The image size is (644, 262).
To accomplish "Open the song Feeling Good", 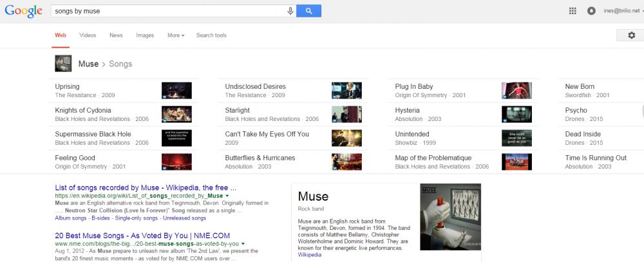I will (75, 158).
